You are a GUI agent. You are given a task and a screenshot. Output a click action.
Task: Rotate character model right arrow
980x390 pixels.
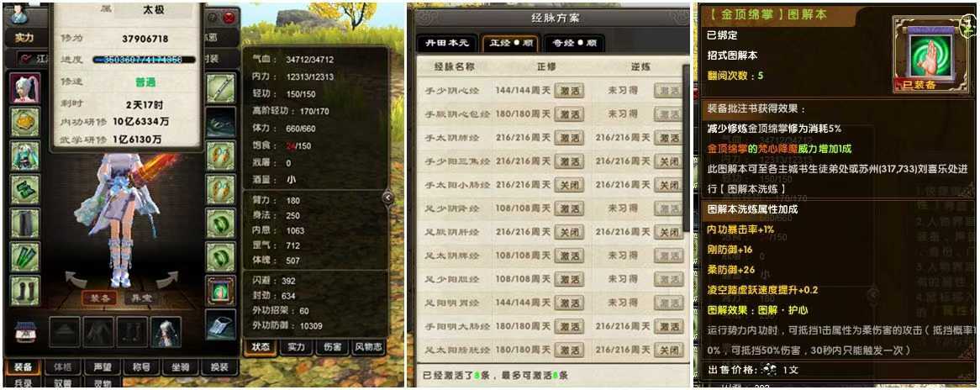167,279
